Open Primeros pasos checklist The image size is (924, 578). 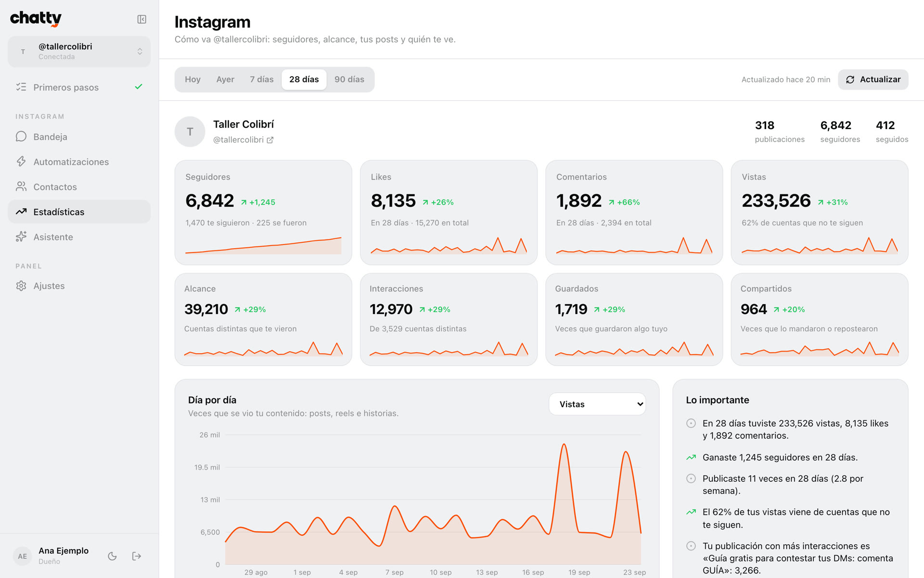tap(79, 87)
